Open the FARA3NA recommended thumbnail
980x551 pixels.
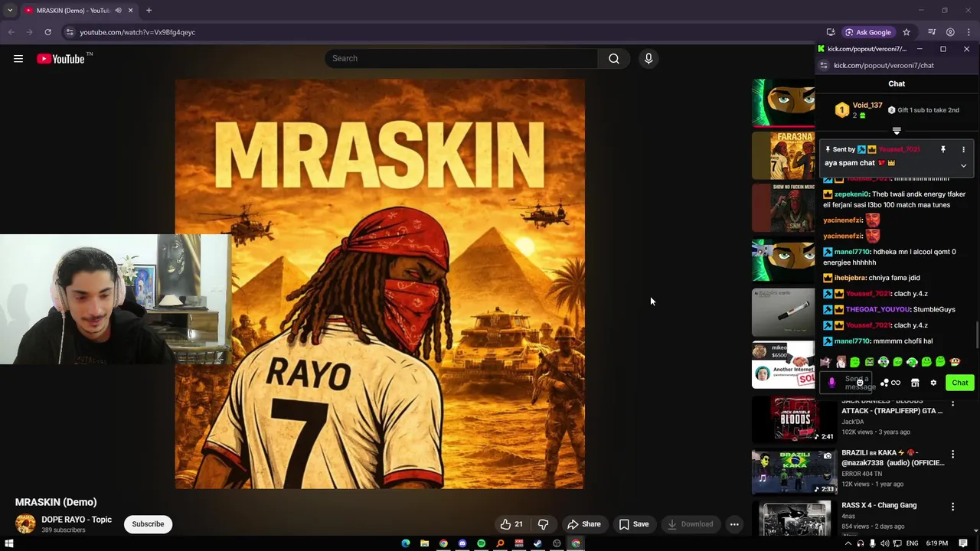coord(783,155)
